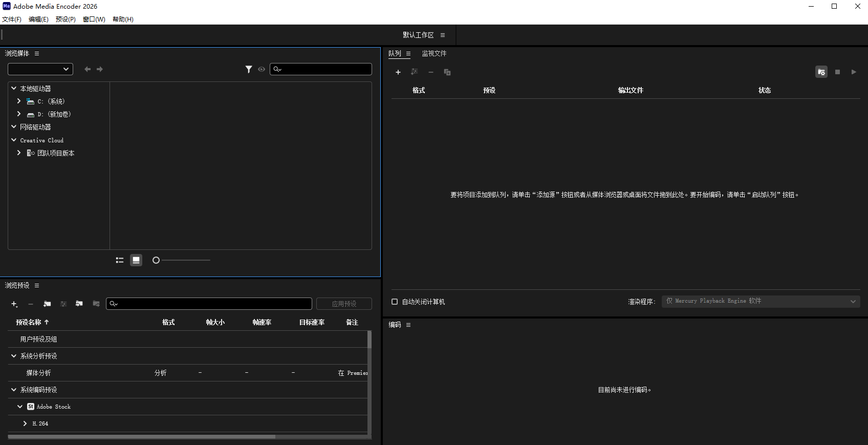
Task: Sort presets by the 预设名称 column header
Action: [29, 322]
